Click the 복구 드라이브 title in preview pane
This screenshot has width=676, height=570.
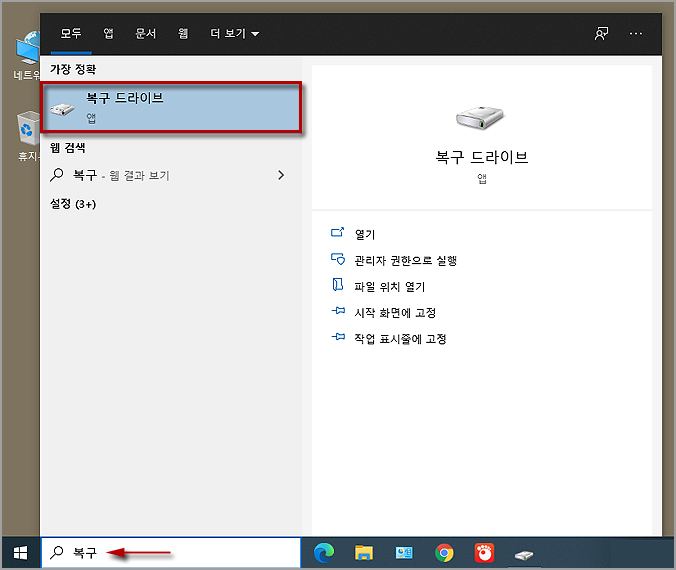(x=482, y=157)
